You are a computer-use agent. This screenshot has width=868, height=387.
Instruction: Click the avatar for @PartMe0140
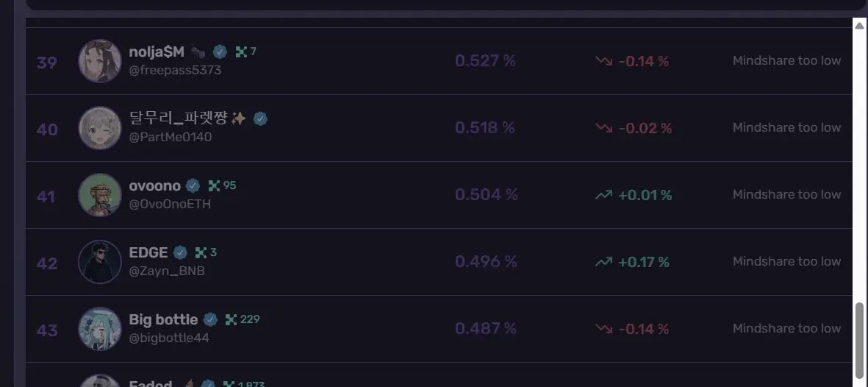coord(100,128)
